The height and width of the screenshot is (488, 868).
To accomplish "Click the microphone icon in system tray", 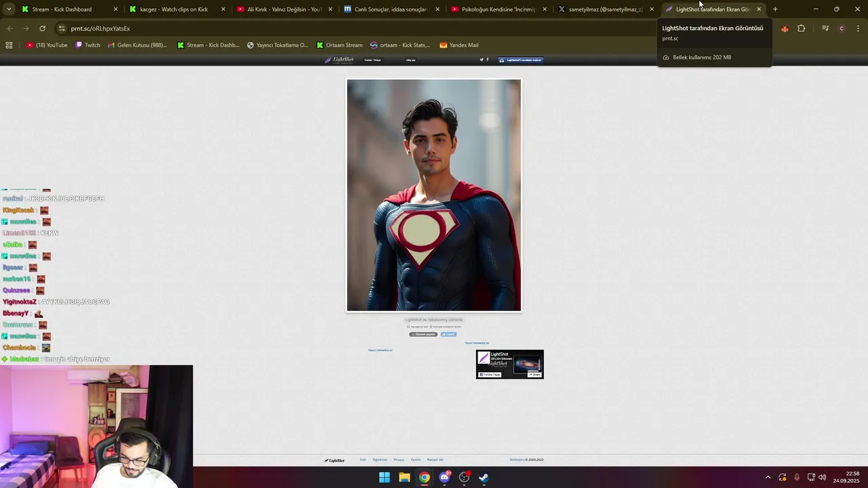I will coord(797,477).
